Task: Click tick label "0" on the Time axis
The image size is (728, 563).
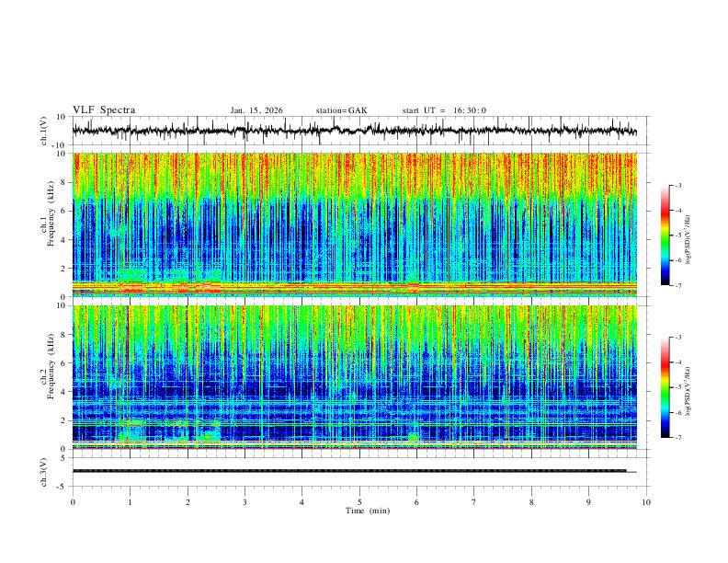Action: pos(73,502)
